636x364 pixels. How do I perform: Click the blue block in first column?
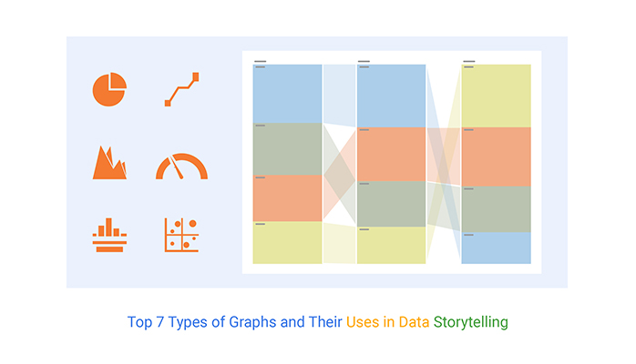pyautogui.click(x=288, y=94)
